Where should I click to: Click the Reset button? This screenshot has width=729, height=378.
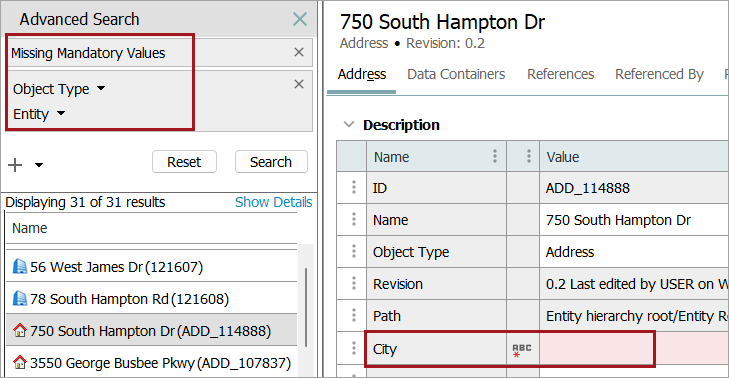pos(184,162)
